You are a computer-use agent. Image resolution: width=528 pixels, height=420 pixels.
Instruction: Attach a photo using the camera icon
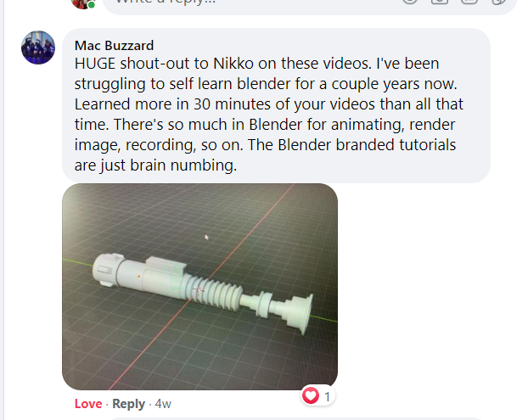click(440, 2)
